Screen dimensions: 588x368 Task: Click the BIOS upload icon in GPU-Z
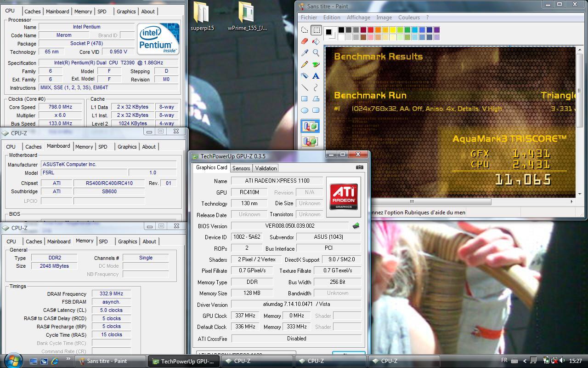click(x=356, y=226)
